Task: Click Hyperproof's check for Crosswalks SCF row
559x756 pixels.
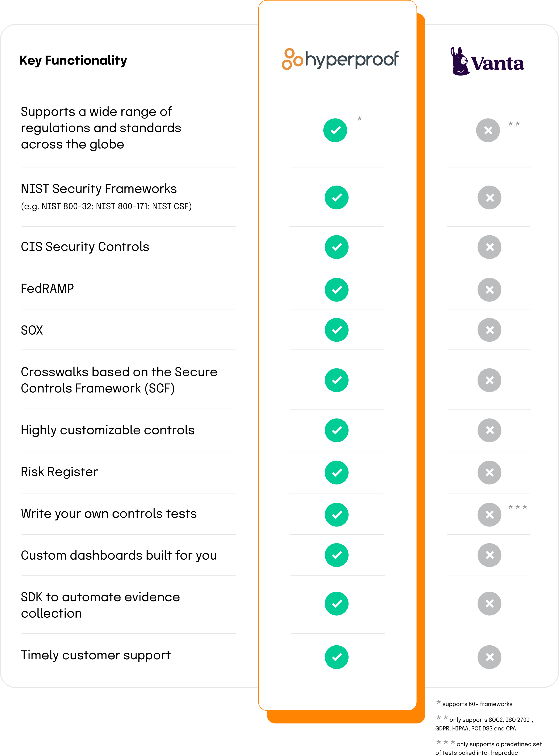Action: click(x=336, y=380)
